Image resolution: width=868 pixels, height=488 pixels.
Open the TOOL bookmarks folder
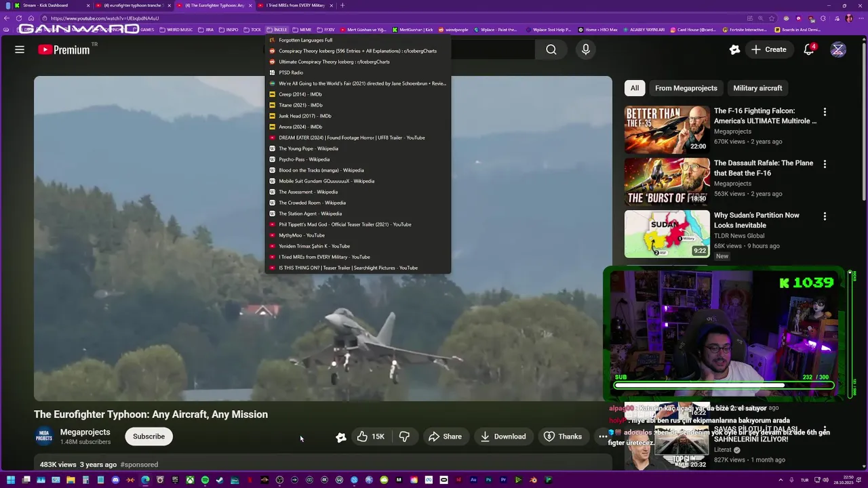tap(252, 30)
